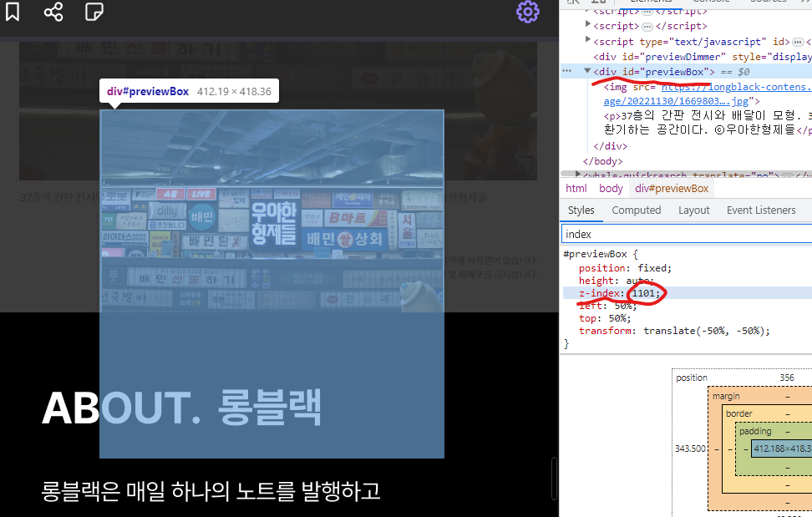The width and height of the screenshot is (812, 517).
Task: Open the three-dot menu beside previewBox row
Action: click(x=567, y=71)
